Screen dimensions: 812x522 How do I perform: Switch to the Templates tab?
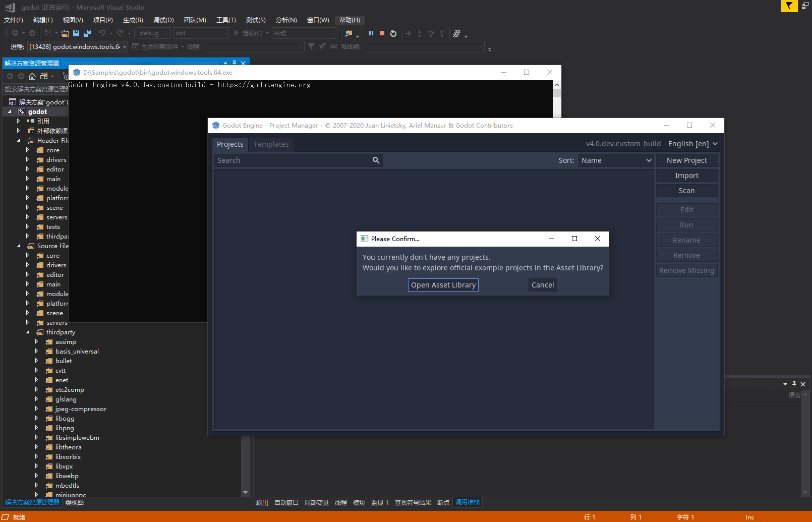[271, 144]
